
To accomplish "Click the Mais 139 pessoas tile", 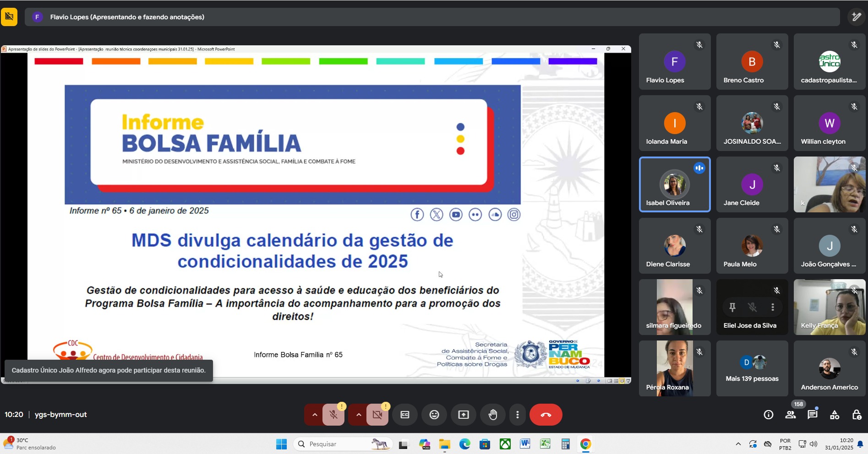I will 752,368.
